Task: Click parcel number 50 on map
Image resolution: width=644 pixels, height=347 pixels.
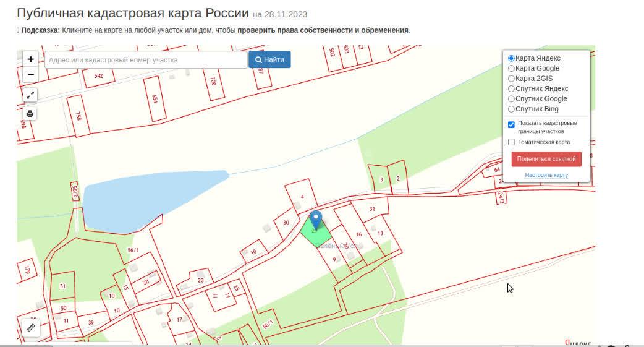Action: [63, 307]
